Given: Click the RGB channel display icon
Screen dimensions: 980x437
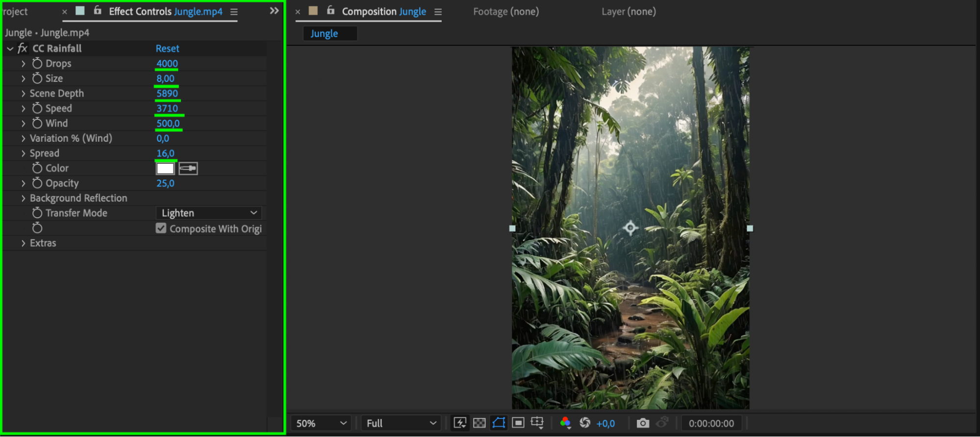Looking at the screenshot, I should click(565, 423).
